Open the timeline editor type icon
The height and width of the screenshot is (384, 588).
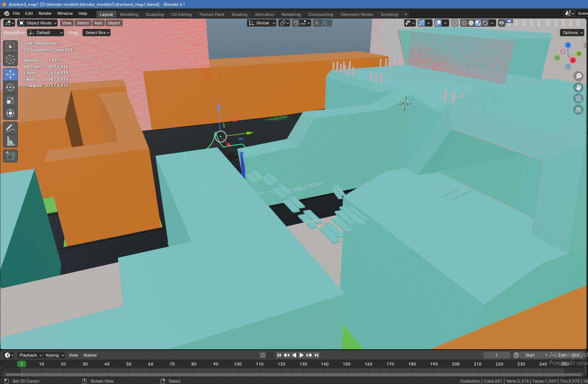[9, 355]
